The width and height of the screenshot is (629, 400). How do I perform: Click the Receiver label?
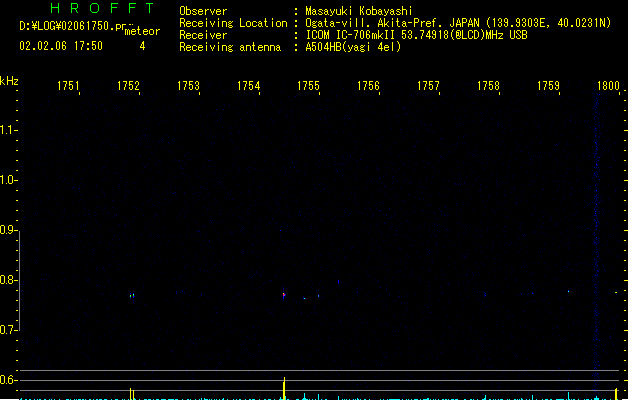pyautogui.click(x=203, y=35)
